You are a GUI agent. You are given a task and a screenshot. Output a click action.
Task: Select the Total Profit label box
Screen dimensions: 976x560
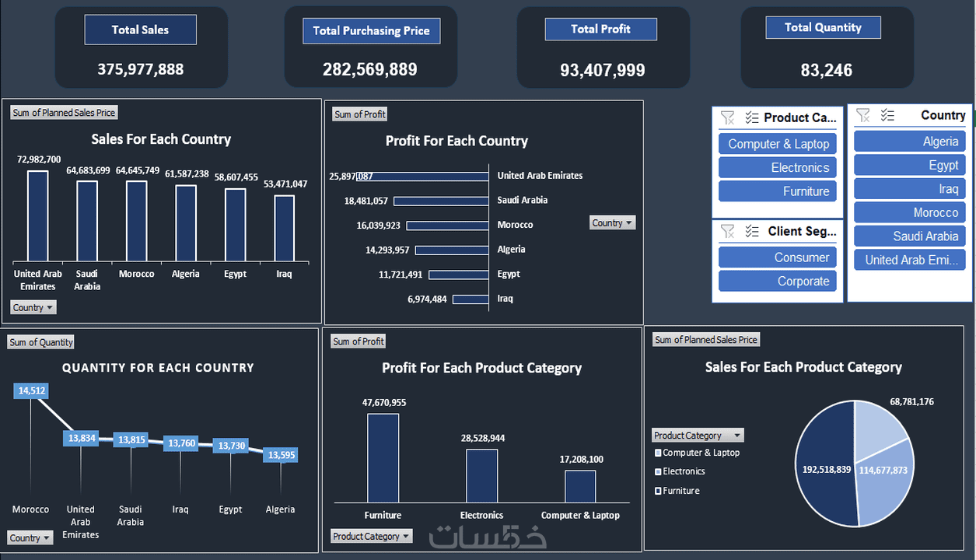coord(600,29)
